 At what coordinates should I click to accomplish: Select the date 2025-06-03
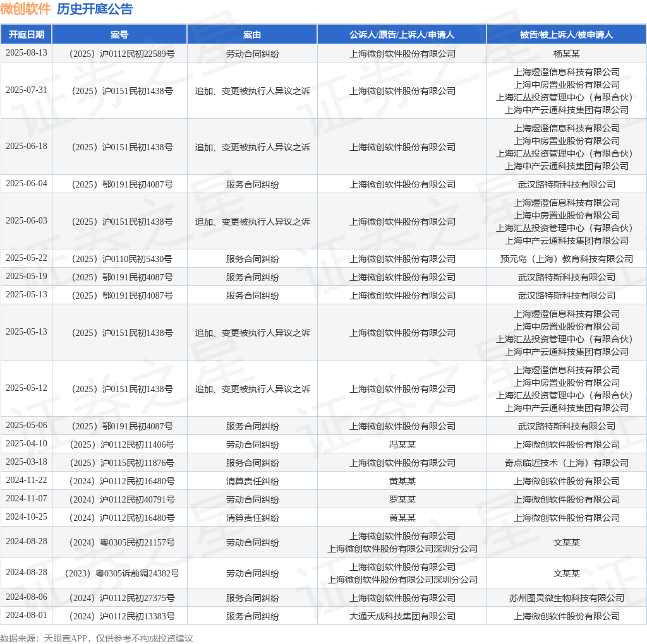coord(27,220)
